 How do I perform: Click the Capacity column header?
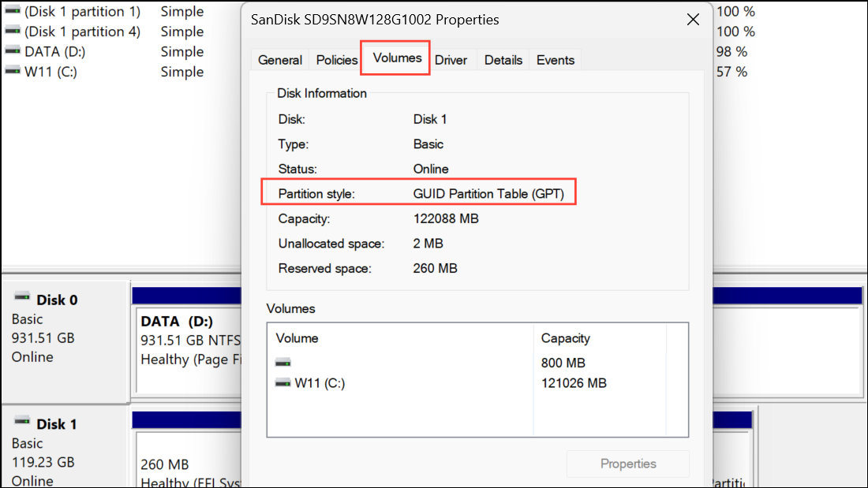pos(565,338)
